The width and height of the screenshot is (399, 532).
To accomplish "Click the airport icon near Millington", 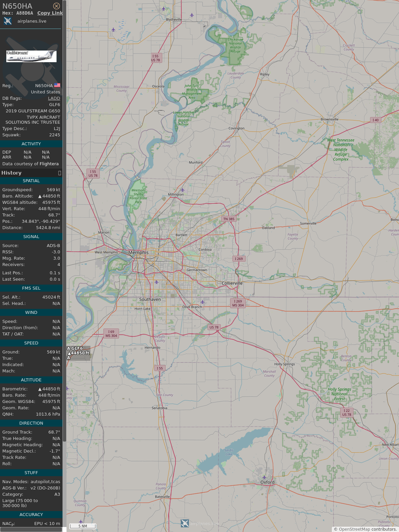I will coord(182,190).
